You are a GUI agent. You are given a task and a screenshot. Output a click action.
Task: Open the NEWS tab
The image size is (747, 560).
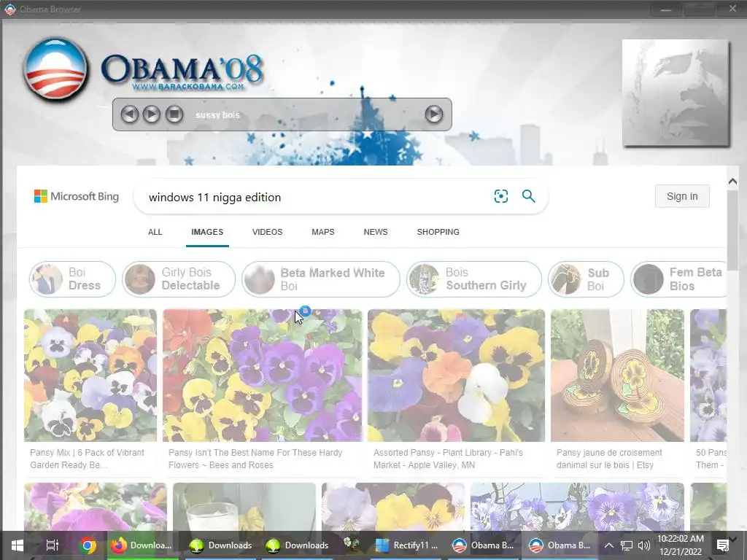tap(376, 232)
